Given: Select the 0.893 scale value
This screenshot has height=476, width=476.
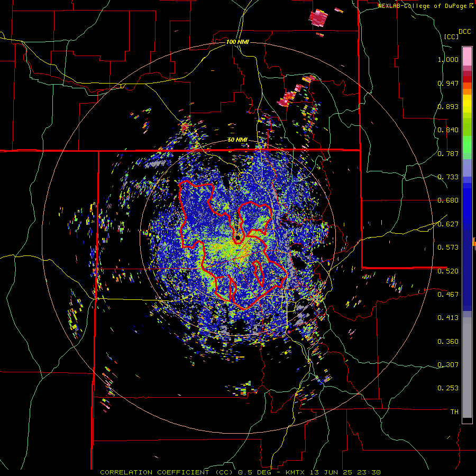Looking at the screenshot, I should 448,106.
